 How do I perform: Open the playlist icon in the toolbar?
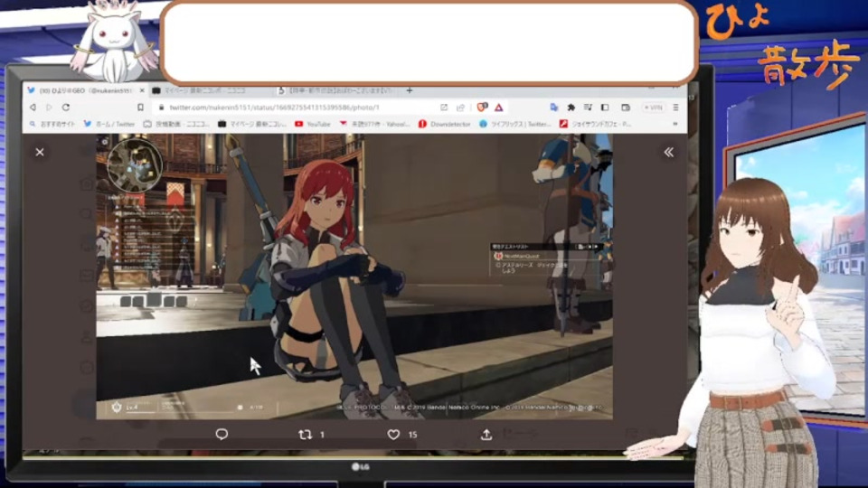click(x=588, y=108)
